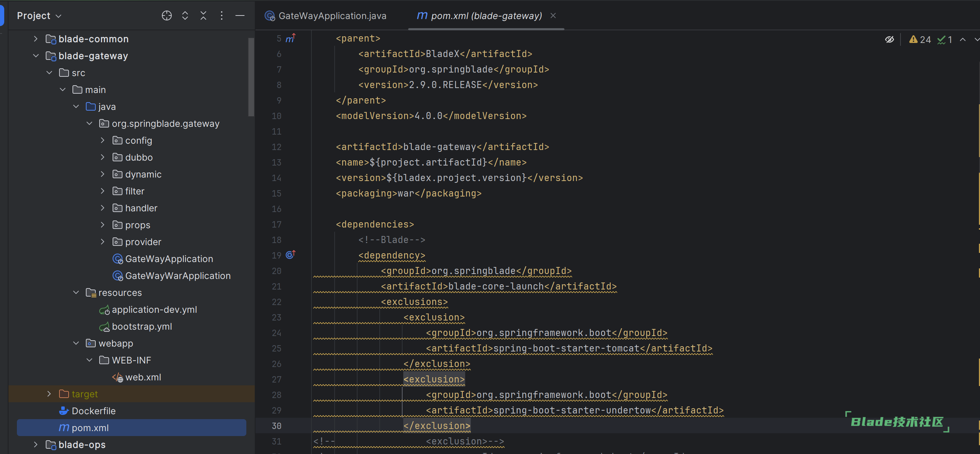Expand the filter package
980x454 pixels.
click(102, 191)
